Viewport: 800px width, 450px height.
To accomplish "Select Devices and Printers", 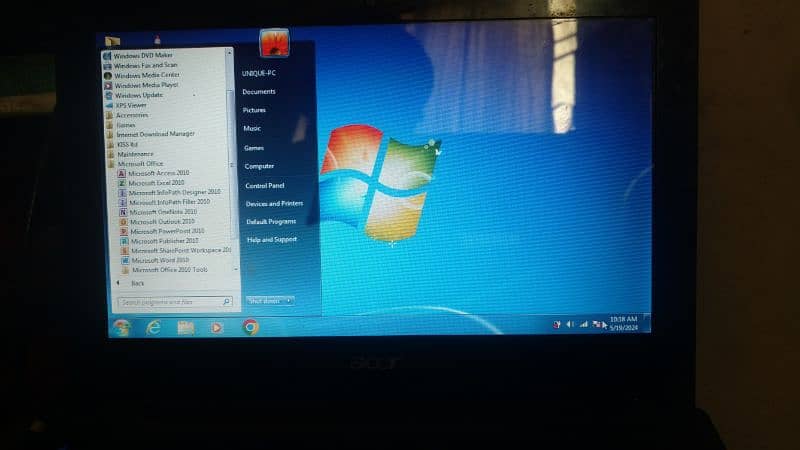I will (274, 203).
